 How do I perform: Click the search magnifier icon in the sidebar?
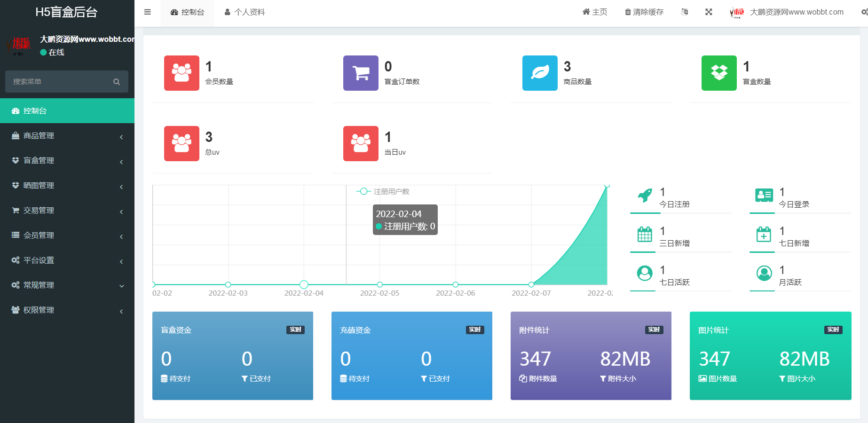tap(117, 82)
